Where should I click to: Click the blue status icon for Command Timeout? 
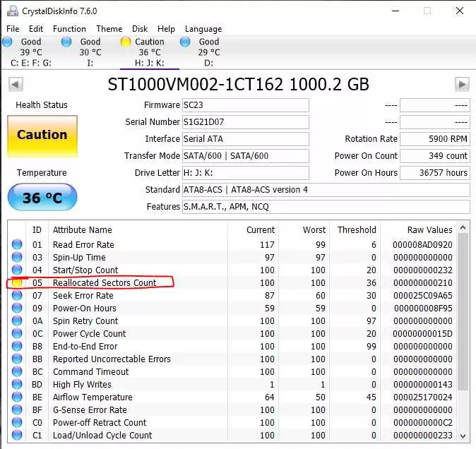17,371
